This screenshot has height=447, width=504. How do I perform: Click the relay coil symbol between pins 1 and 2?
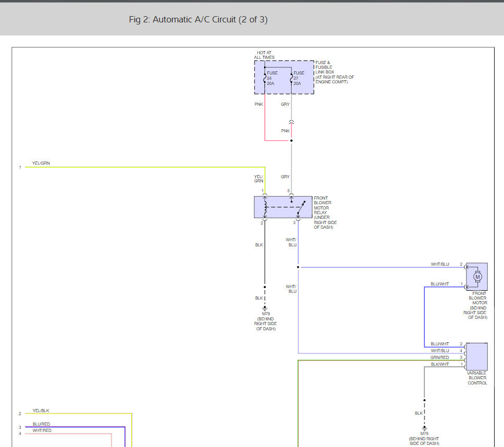264,207
